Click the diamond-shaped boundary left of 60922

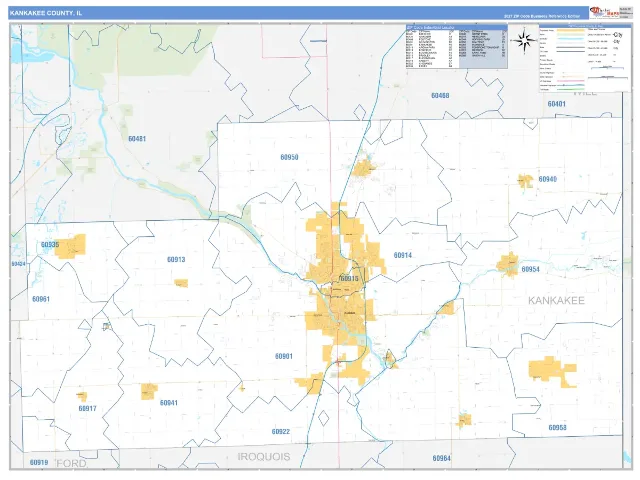324,418
